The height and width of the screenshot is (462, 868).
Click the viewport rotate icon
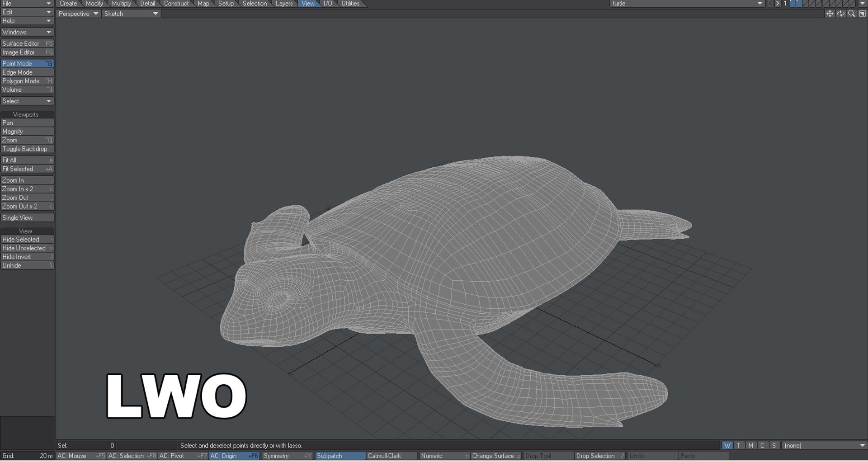[x=840, y=14]
